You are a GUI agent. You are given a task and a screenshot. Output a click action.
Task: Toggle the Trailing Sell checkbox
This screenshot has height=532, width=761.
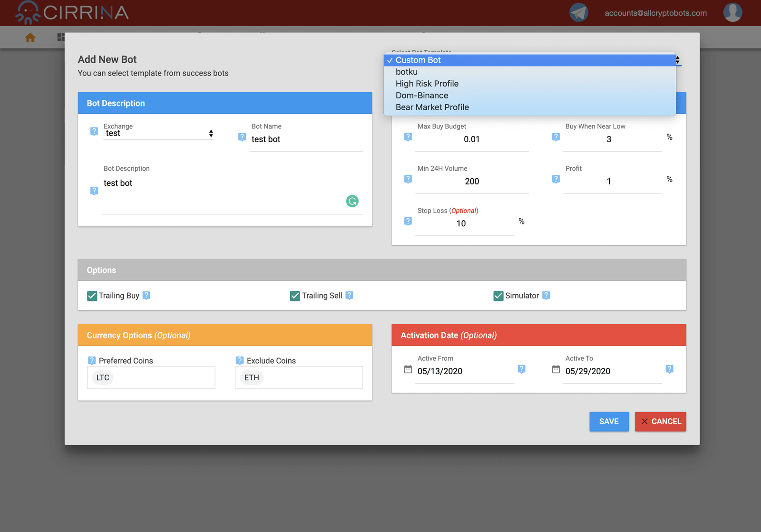click(x=295, y=296)
